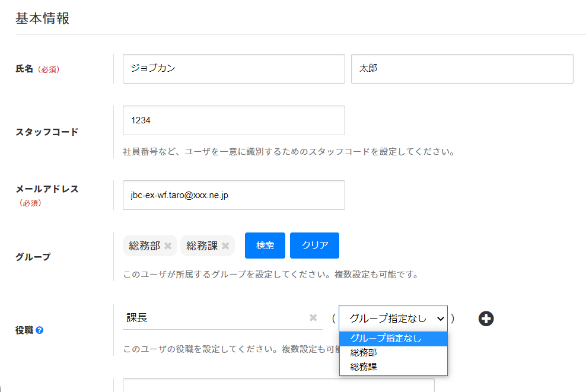The height and width of the screenshot is (392, 586).
Task: Click the last name field containing ジョブカン
Action: (x=233, y=69)
